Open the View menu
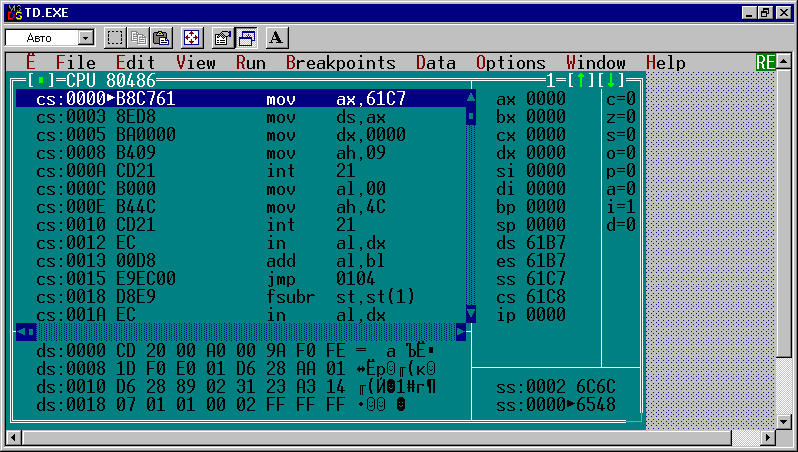Viewport: 798px width, 452px height. [x=195, y=63]
